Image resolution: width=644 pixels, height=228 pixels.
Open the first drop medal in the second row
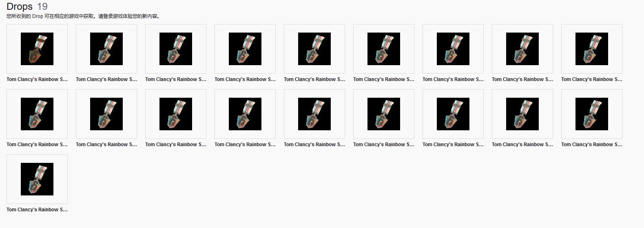pos(37,114)
